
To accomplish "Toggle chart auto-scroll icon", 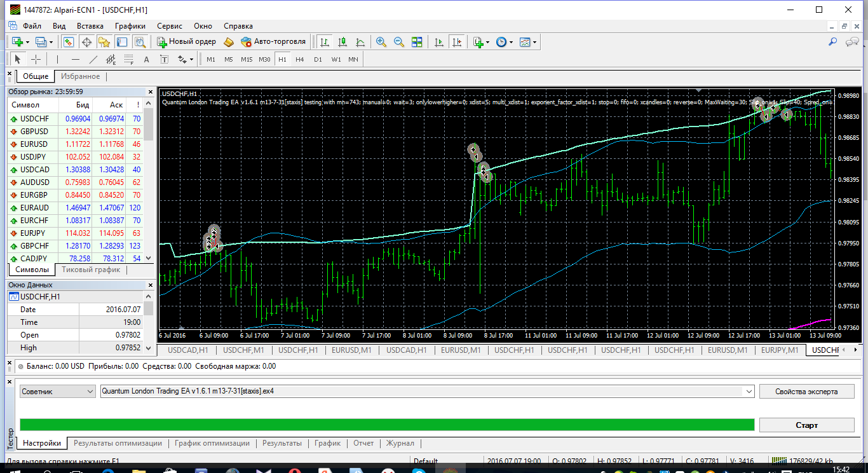I will (x=439, y=41).
